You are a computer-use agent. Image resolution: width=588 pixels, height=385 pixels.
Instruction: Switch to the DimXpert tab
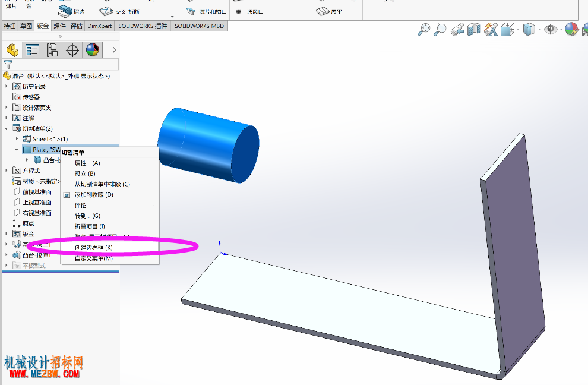click(99, 26)
